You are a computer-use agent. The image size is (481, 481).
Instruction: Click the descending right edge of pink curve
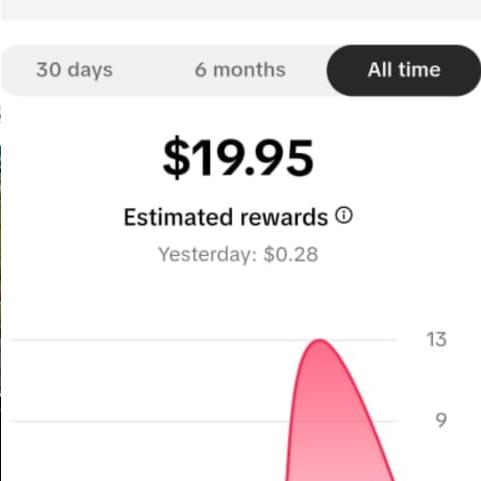[x=367, y=413]
